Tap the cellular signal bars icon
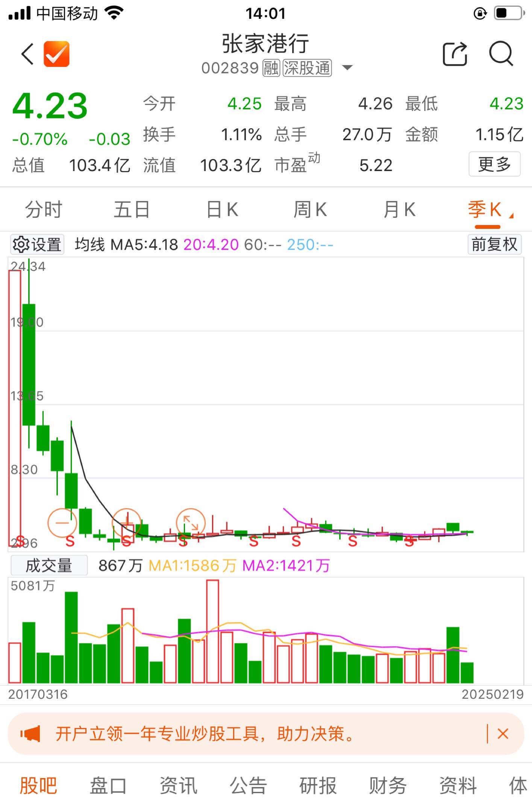 pos(20,13)
